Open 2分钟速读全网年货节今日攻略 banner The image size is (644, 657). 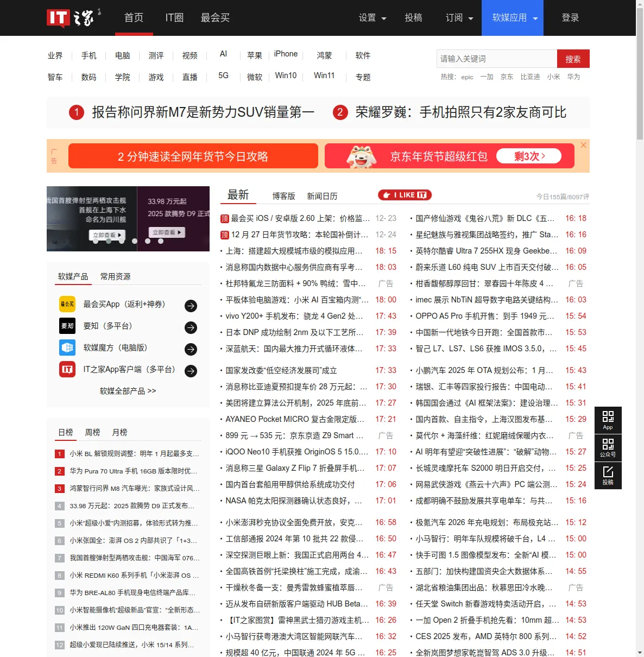pyautogui.click(x=193, y=156)
